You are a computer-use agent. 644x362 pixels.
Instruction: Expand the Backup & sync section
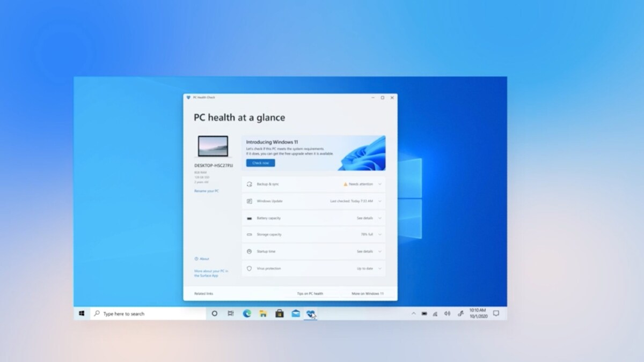[x=380, y=184]
